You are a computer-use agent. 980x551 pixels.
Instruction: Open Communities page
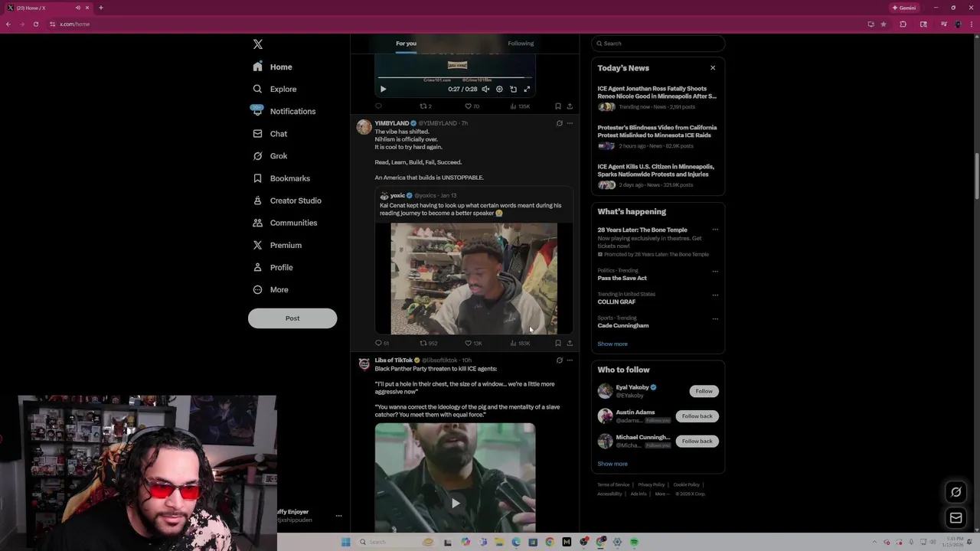click(285, 223)
